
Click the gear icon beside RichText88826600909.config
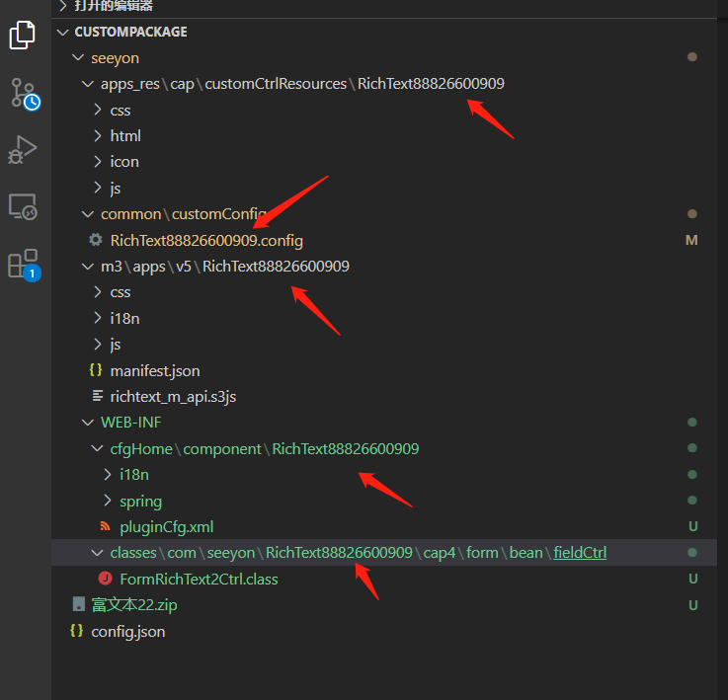96,240
